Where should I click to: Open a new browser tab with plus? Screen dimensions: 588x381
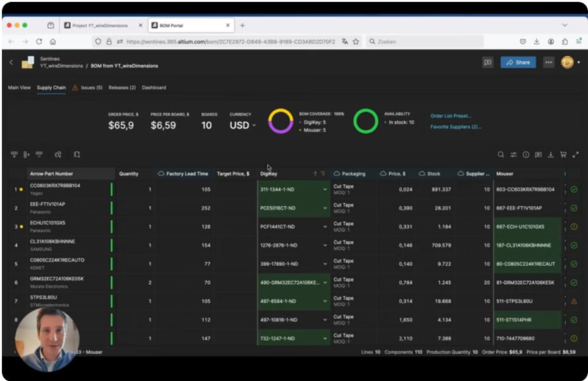[242, 25]
